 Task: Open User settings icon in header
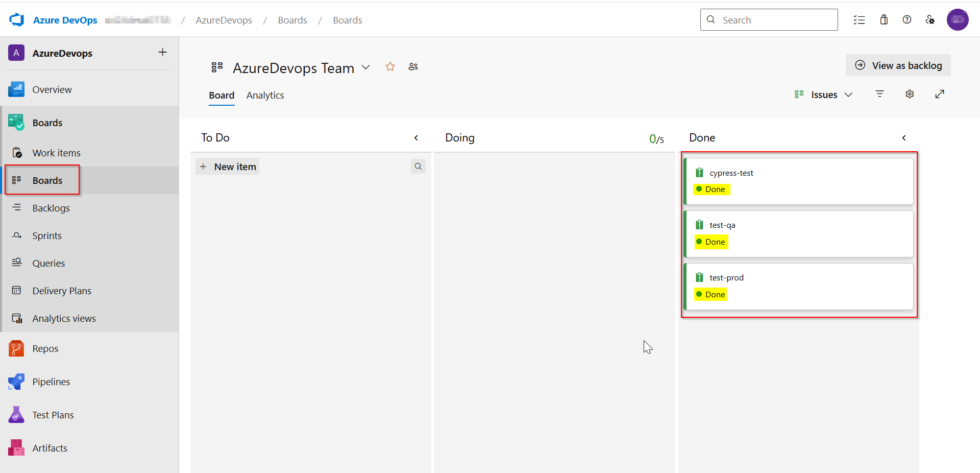[930, 20]
